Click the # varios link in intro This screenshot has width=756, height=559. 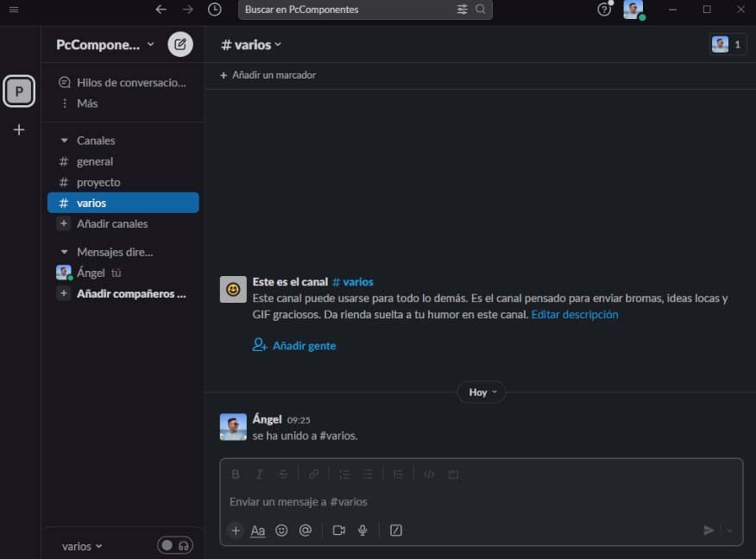[352, 282]
